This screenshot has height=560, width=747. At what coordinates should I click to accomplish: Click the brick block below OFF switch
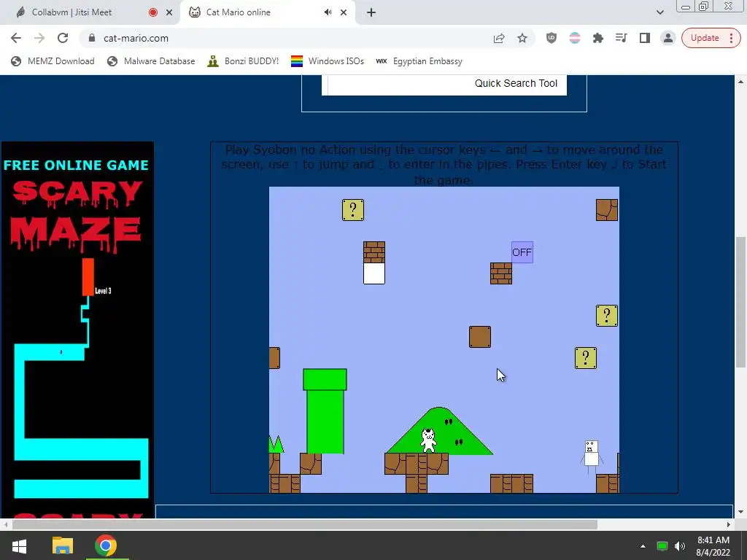501,273
